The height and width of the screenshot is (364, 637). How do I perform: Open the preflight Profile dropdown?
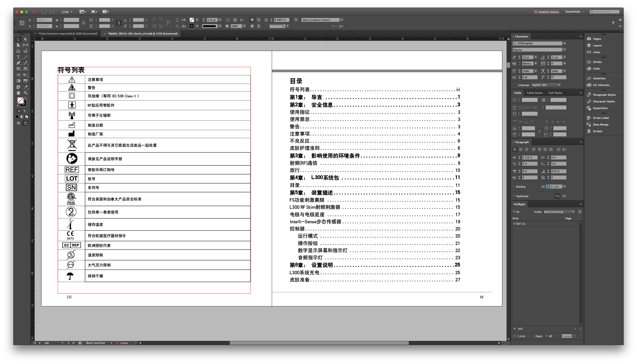point(559,212)
